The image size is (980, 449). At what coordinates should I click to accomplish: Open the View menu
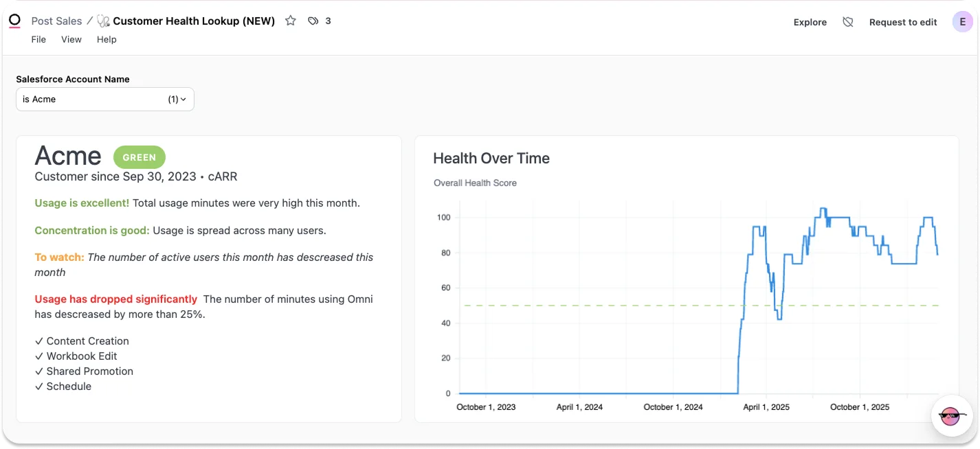point(71,39)
